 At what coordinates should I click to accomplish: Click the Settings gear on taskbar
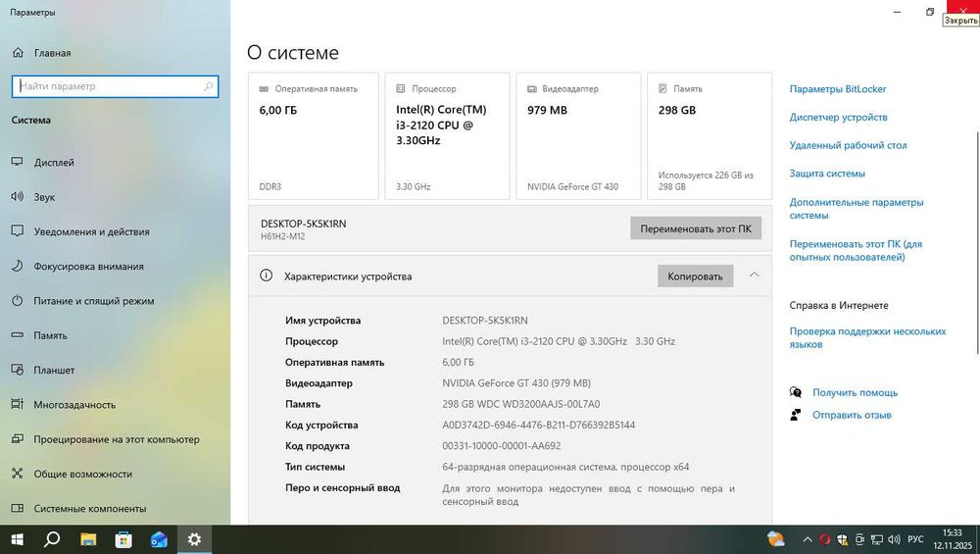coord(194,539)
